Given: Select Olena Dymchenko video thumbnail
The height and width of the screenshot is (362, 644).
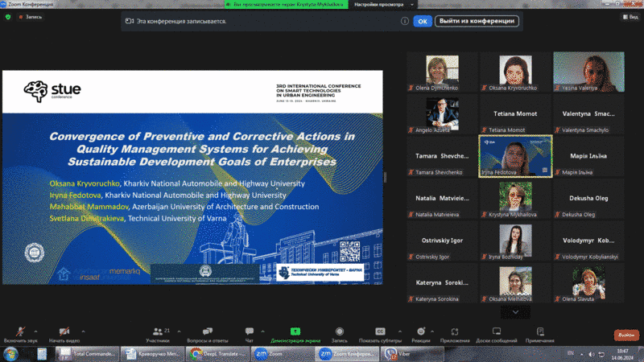Looking at the screenshot, I should [x=442, y=72].
